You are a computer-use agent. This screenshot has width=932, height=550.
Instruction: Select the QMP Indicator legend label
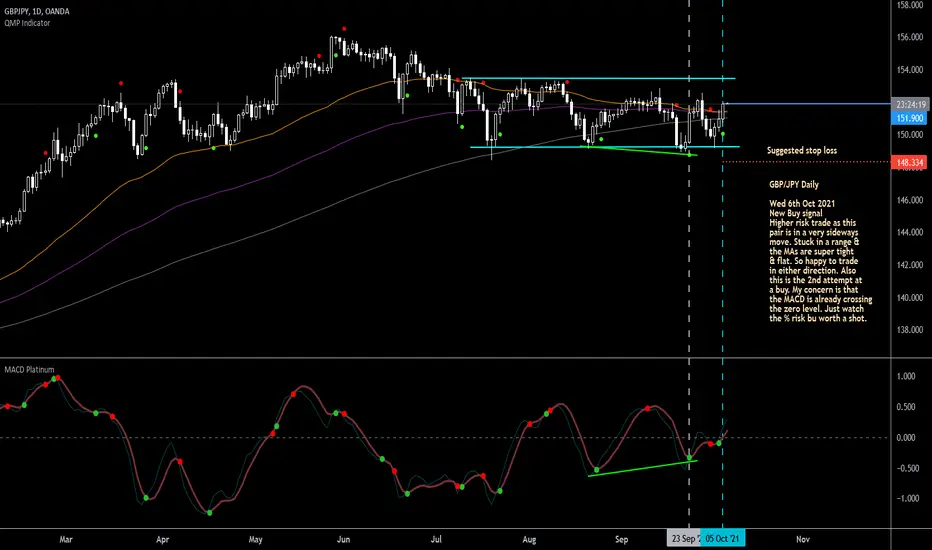click(27, 23)
